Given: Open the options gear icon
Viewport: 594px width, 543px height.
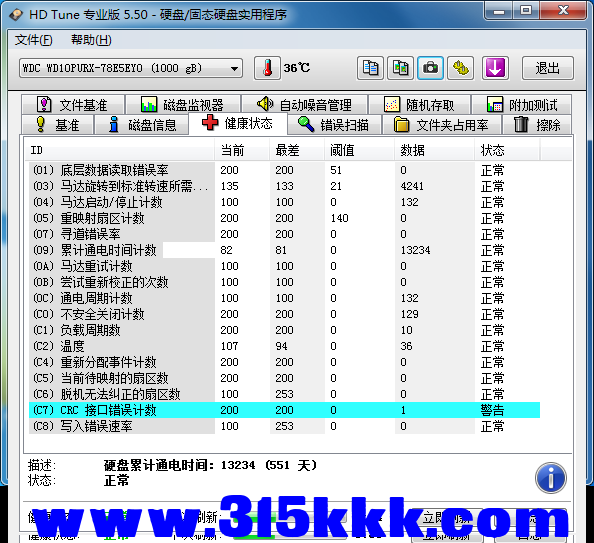Looking at the screenshot, I should tap(460, 68).
